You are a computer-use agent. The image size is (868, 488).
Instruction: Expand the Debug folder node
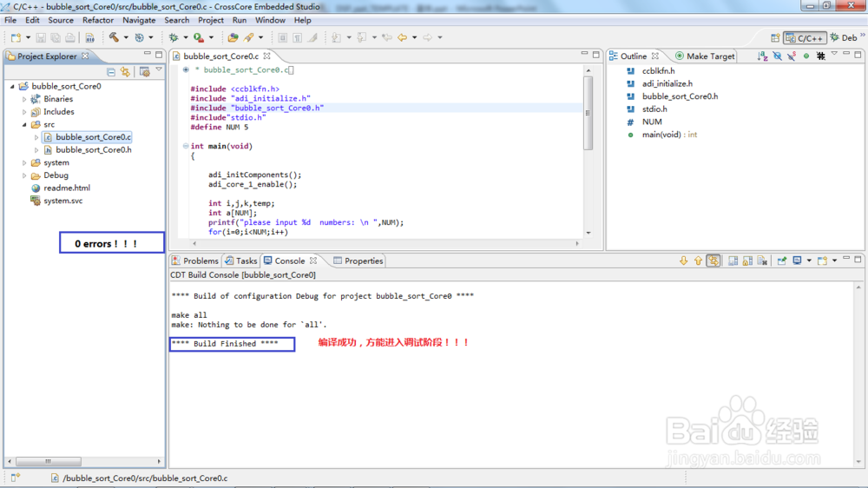pyautogui.click(x=24, y=175)
